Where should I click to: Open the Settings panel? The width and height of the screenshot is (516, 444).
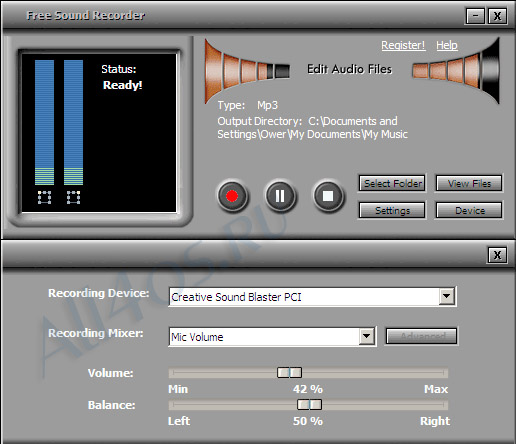[x=392, y=210]
